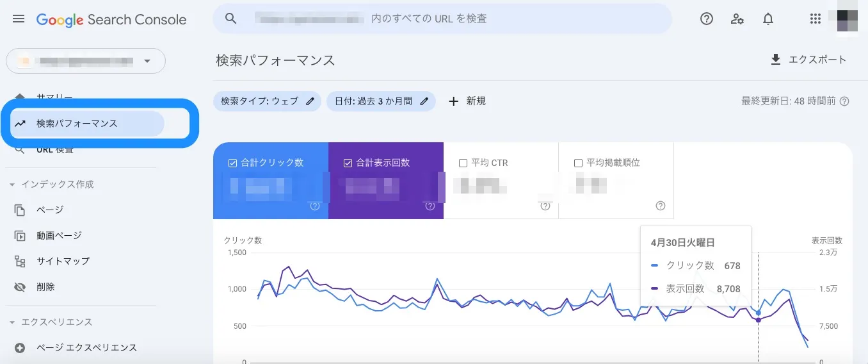The width and height of the screenshot is (868, 364).
Task: Click the 検索タイプ: ウェブ filter chip
Action: [267, 101]
